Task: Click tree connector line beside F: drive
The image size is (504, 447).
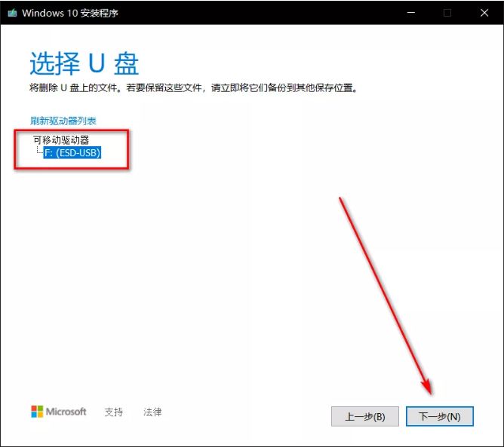Action: click(x=39, y=152)
